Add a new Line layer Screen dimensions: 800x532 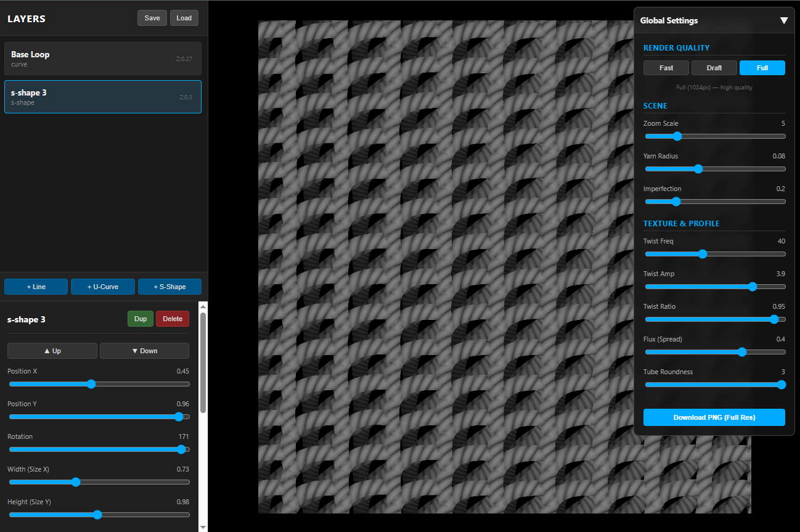35,286
